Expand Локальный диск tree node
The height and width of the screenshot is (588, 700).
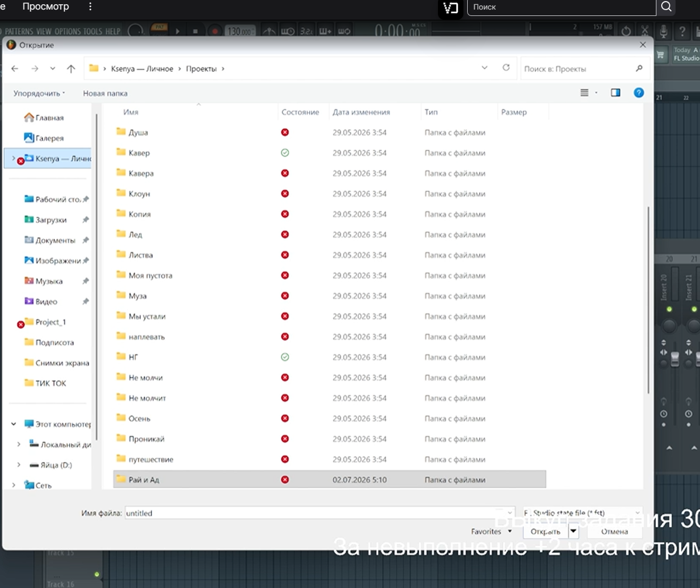pyautogui.click(x=19, y=444)
